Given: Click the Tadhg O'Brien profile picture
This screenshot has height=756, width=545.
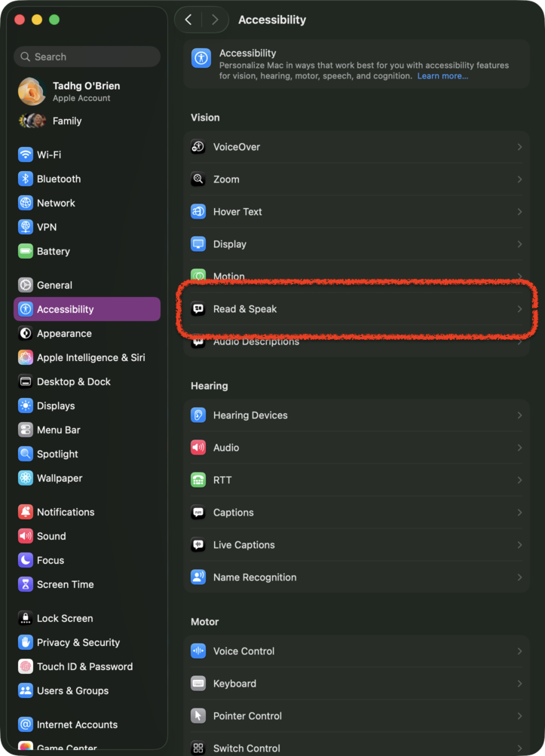Looking at the screenshot, I should click(32, 91).
